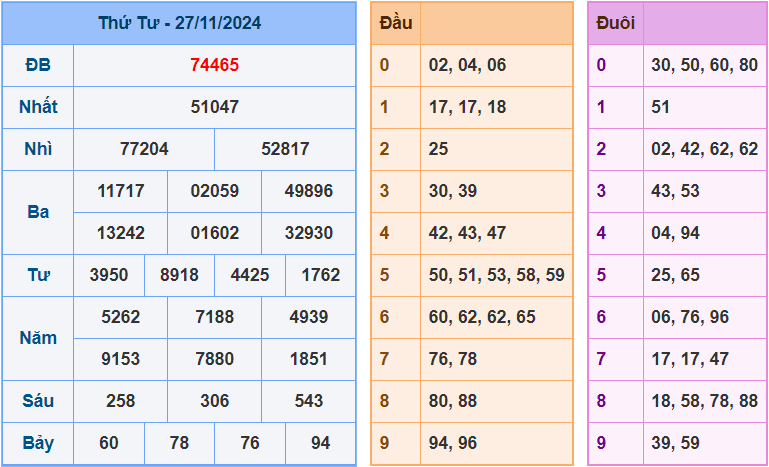Screen dimensions: 769x467
Task: Click sixth prize number 306
Action: coord(214,401)
